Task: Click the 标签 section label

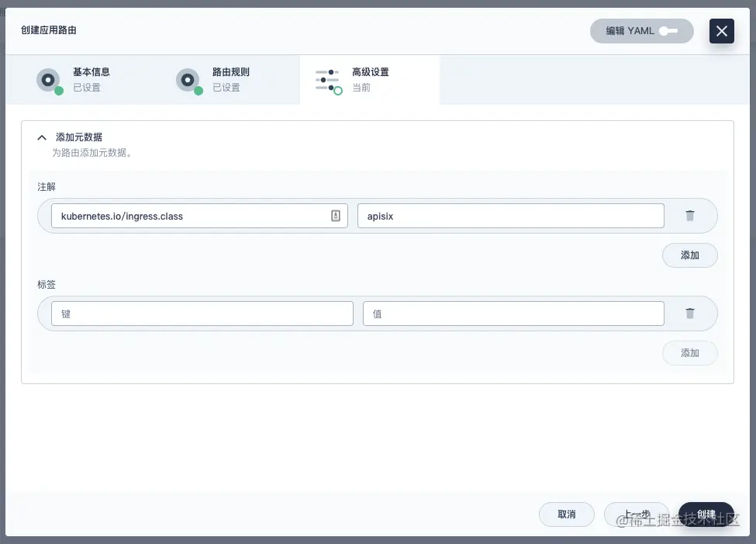Action: coord(47,284)
